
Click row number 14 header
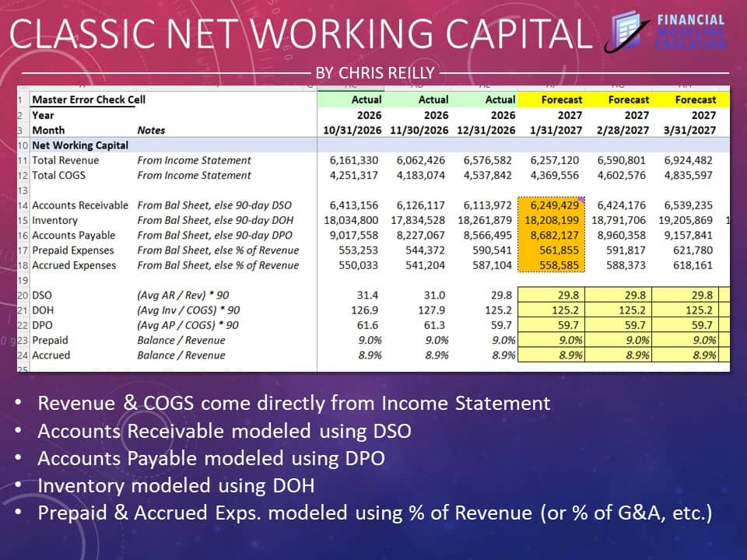click(23, 205)
